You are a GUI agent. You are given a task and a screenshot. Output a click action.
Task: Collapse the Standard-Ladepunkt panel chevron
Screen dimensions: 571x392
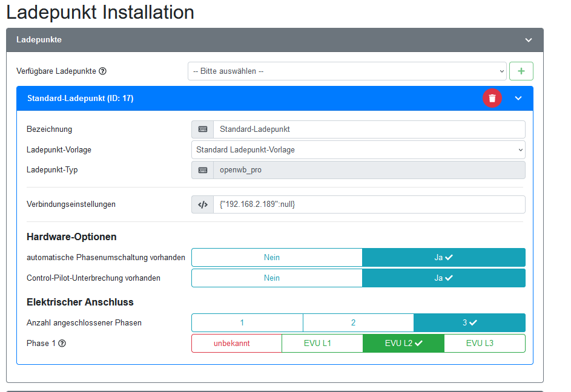(518, 98)
